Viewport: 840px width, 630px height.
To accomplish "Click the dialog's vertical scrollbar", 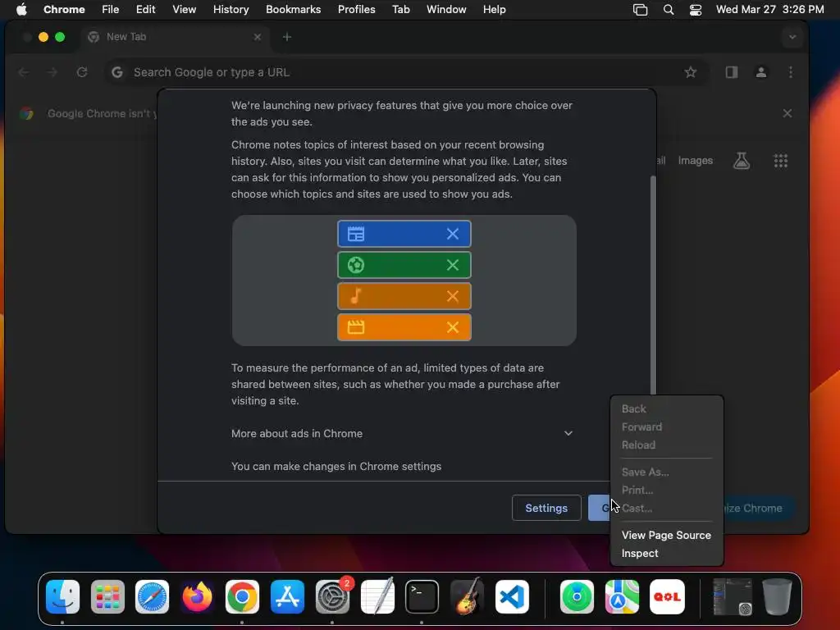I will [x=652, y=284].
